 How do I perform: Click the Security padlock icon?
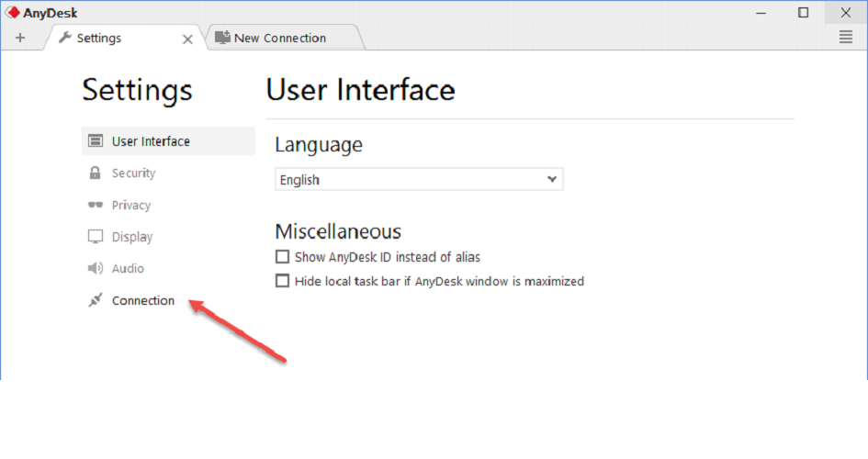(95, 174)
